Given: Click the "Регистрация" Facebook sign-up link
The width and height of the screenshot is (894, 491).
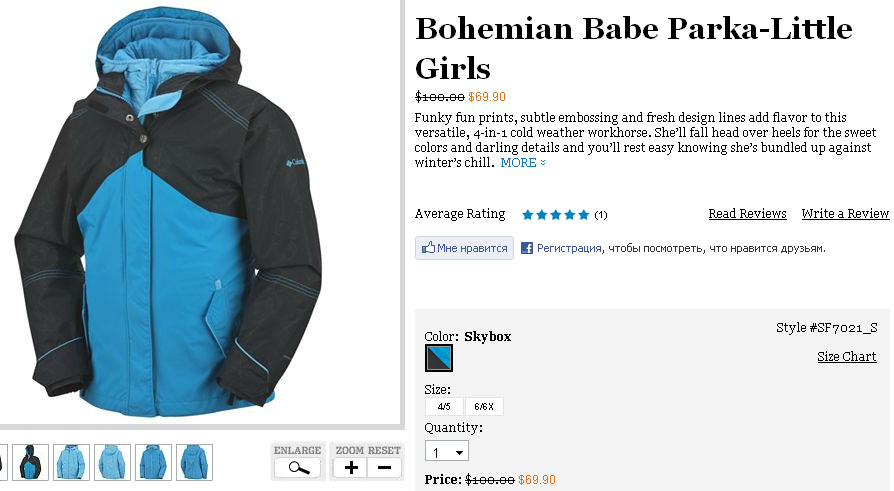Looking at the screenshot, I should point(569,248).
